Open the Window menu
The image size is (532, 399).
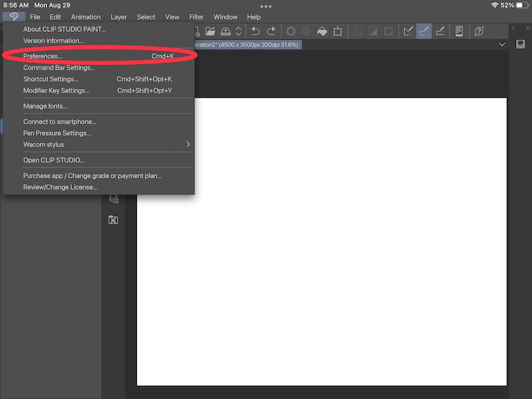pos(225,17)
